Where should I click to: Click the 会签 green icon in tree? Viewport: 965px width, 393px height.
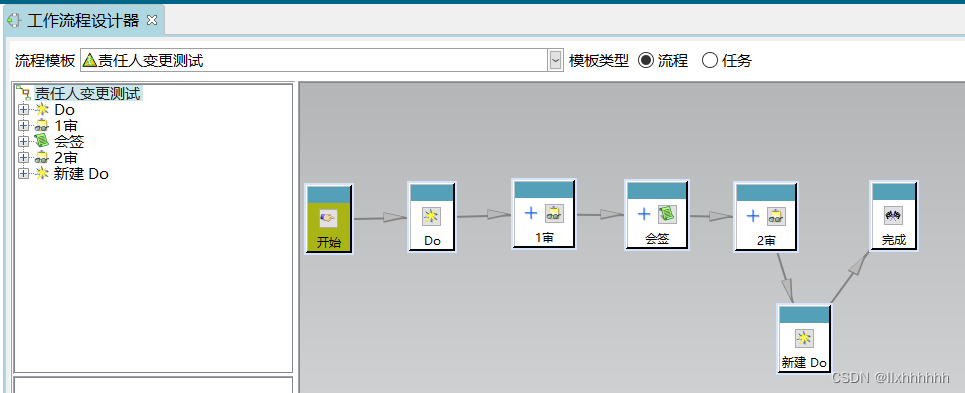point(42,142)
